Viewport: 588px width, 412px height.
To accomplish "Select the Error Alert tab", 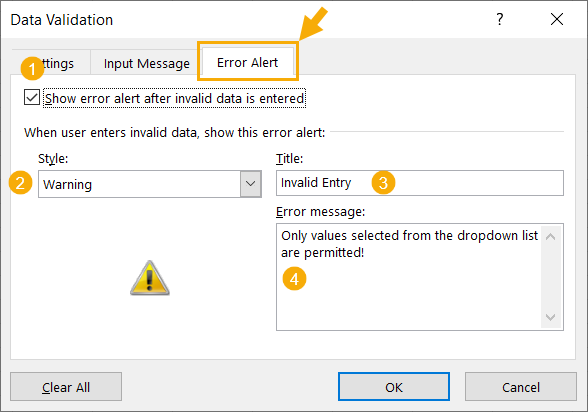I will pyautogui.click(x=248, y=62).
